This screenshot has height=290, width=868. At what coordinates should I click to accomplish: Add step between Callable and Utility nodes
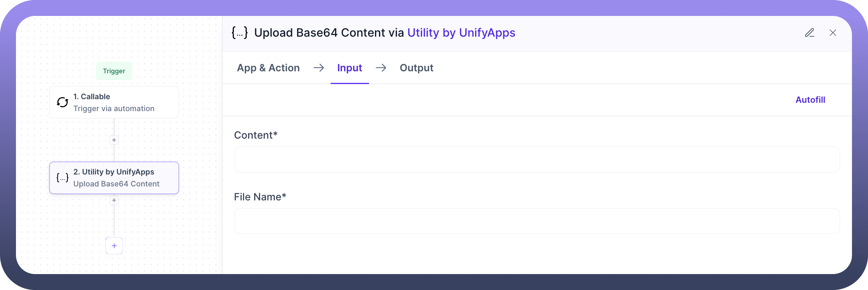[114, 140]
